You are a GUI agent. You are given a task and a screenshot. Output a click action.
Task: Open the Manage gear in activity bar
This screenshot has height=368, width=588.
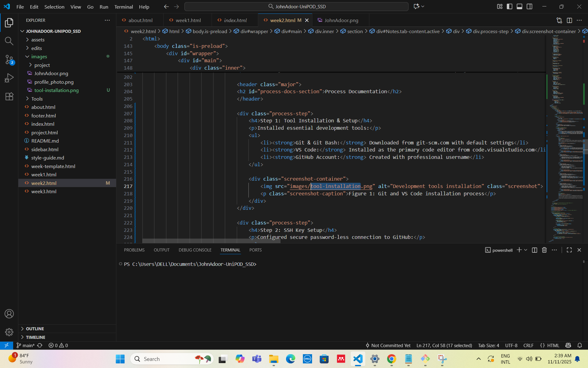click(x=9, y=332)
